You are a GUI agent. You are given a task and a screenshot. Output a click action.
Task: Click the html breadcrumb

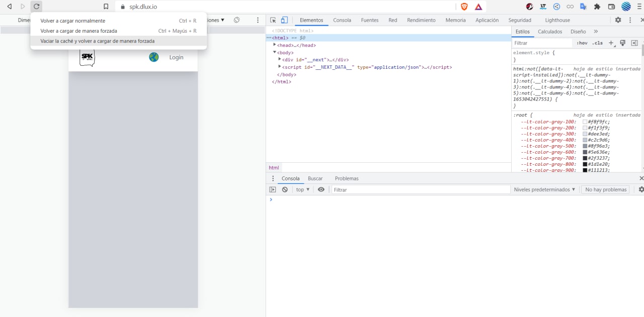[x=274, y=168]
